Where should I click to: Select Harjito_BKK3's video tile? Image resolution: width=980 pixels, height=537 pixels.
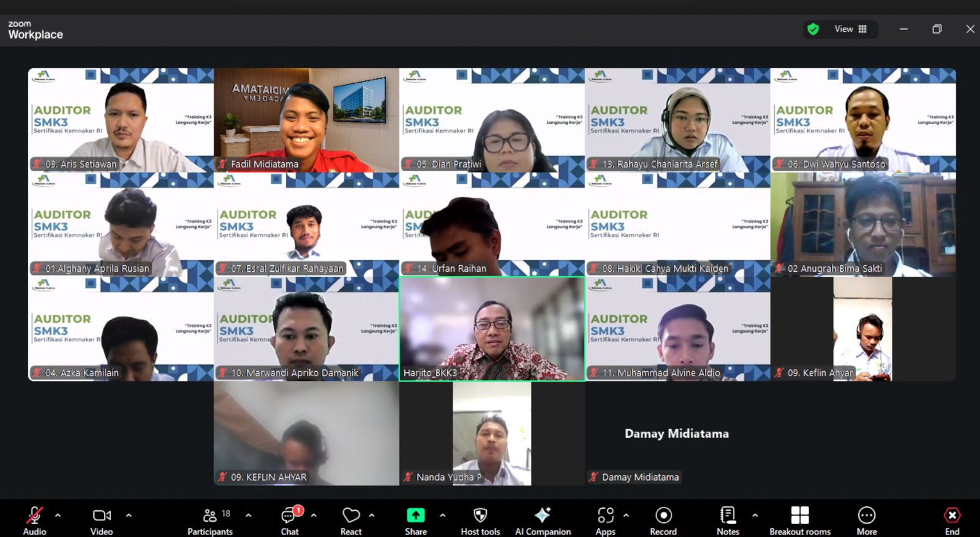click(492, 329)
